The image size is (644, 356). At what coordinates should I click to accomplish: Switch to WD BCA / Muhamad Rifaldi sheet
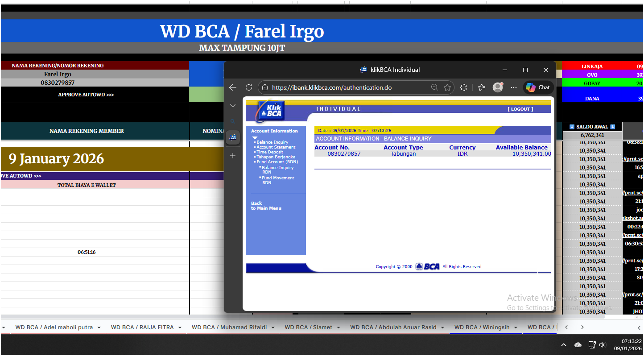(x=229, y=327)
